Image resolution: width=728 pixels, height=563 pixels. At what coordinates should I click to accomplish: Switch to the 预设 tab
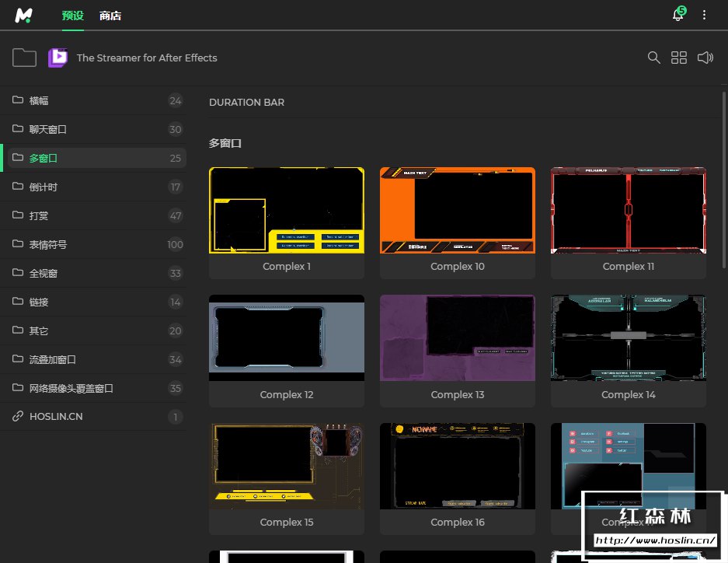coord(72,16)
